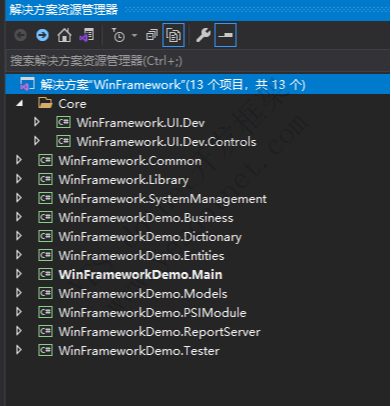This screenshot has width=391, height=406.
Task: Click C# icon of WinFrameworkDemo.Models
Action: pos(45,293)
